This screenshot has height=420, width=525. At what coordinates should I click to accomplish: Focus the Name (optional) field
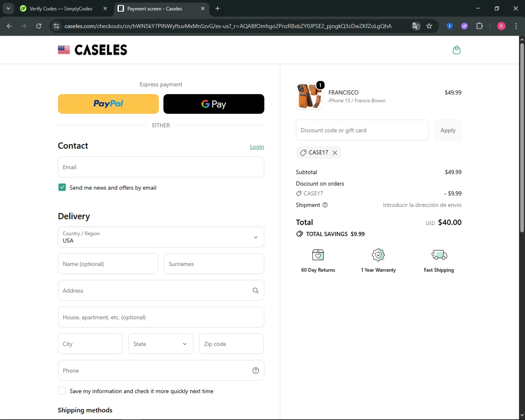point(108,264)
